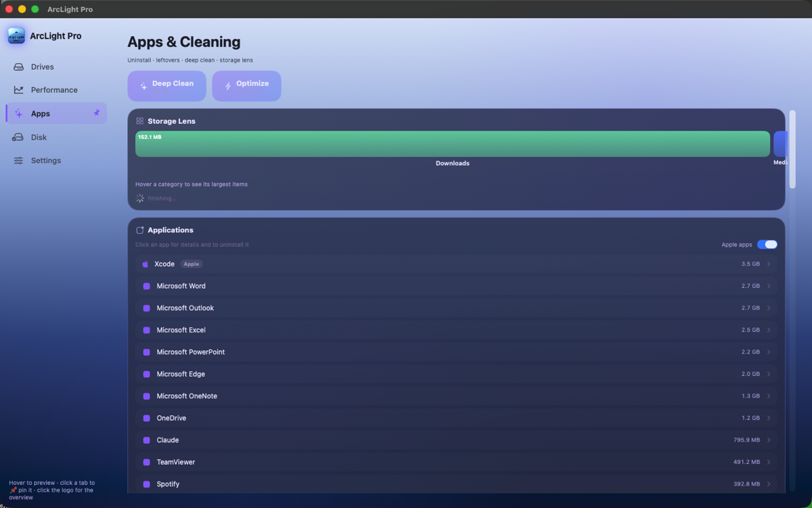The height and width of the screenshot is (508, 812).
Task: Click the Downloads label under storage bar
Action: coord(453,163)
